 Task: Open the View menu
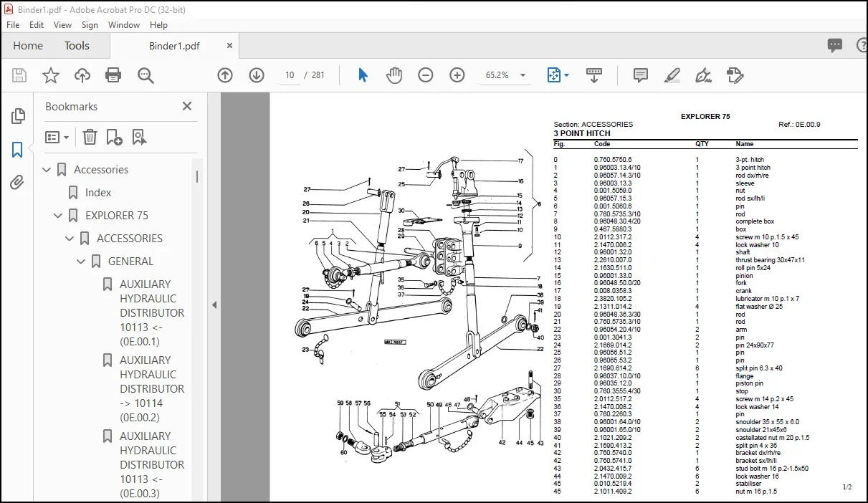coord(62,24)
